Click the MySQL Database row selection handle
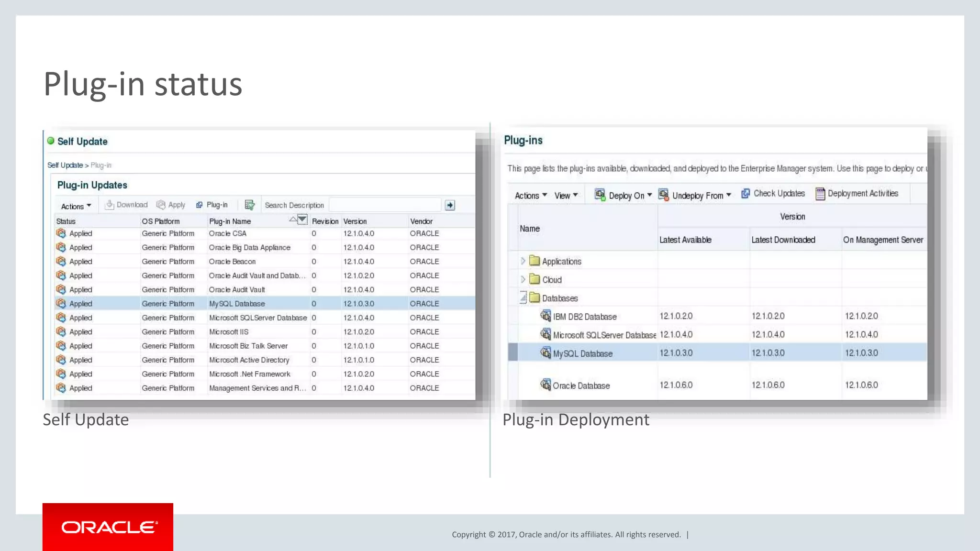Image resolution: width=980 pixels, height=551 pixels. click(x=512, y=352)
